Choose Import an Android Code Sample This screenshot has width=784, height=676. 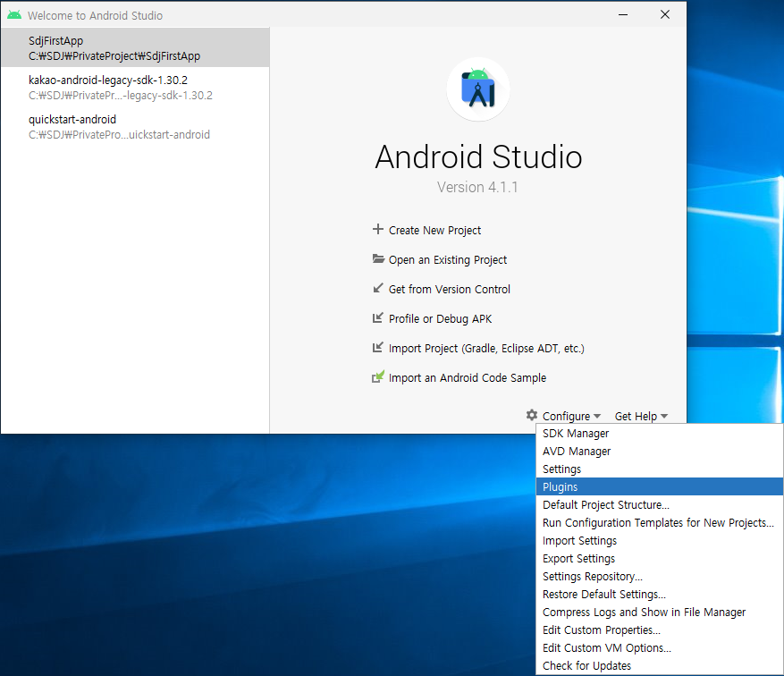(x=468, y=378)
